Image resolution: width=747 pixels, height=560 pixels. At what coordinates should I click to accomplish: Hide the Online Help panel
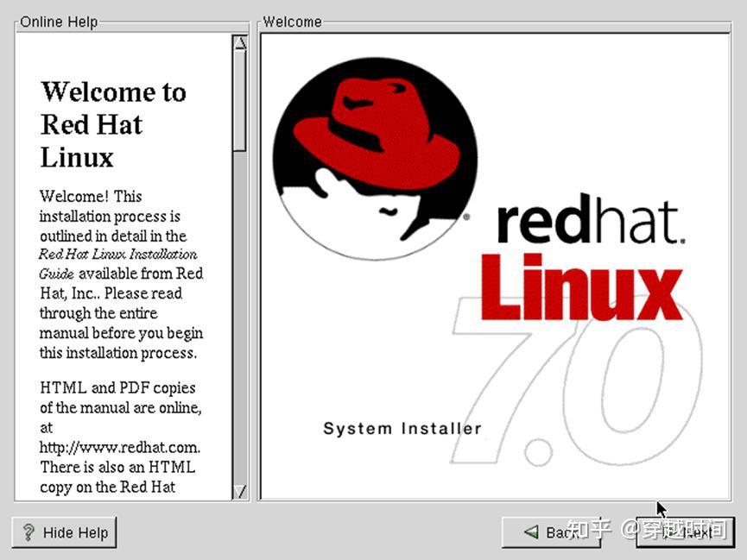point(64,532)
